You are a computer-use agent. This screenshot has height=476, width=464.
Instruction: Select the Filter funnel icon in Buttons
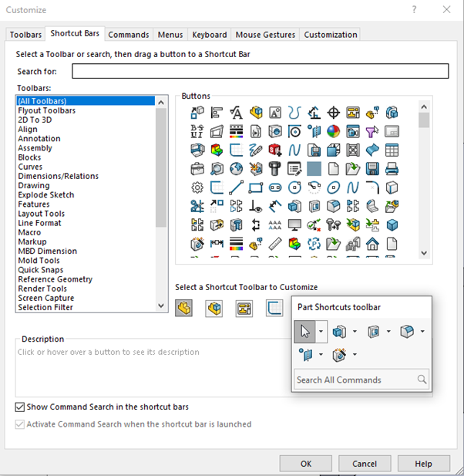pyautogui.click(x=372, y=131)
